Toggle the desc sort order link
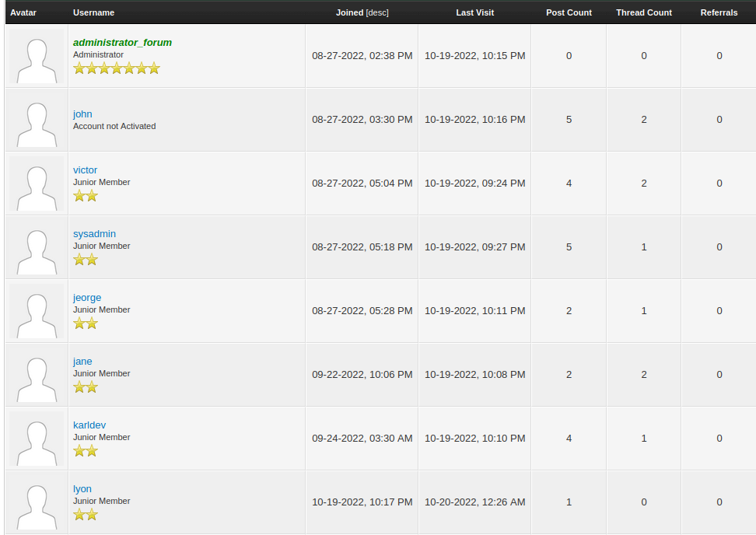 pos(377,13)
